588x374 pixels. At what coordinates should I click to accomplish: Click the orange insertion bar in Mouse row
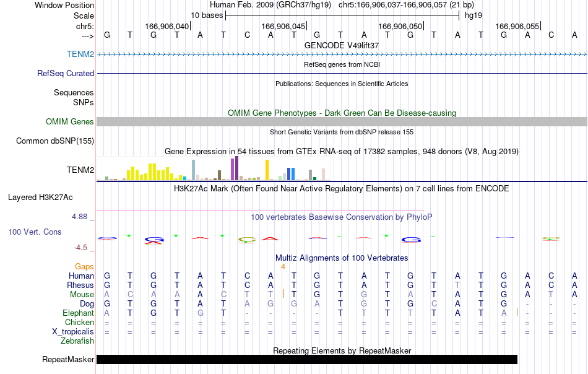283,294
